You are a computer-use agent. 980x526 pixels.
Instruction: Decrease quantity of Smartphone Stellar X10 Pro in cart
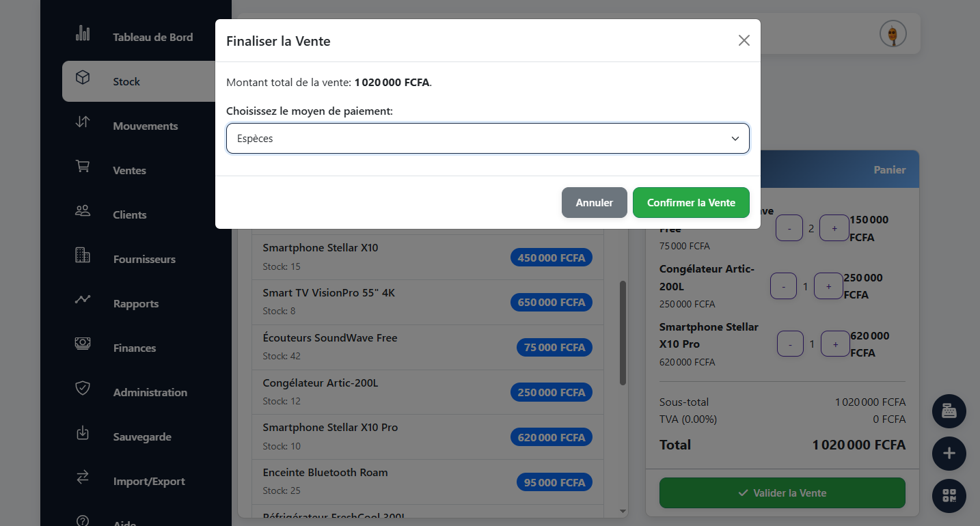coord(791,344)
